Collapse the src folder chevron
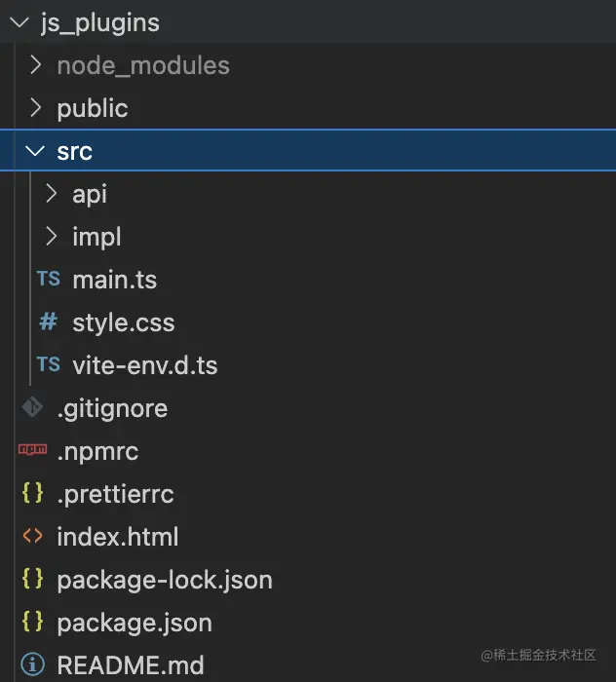Screen dimensions: 616x682 point(36,151)
